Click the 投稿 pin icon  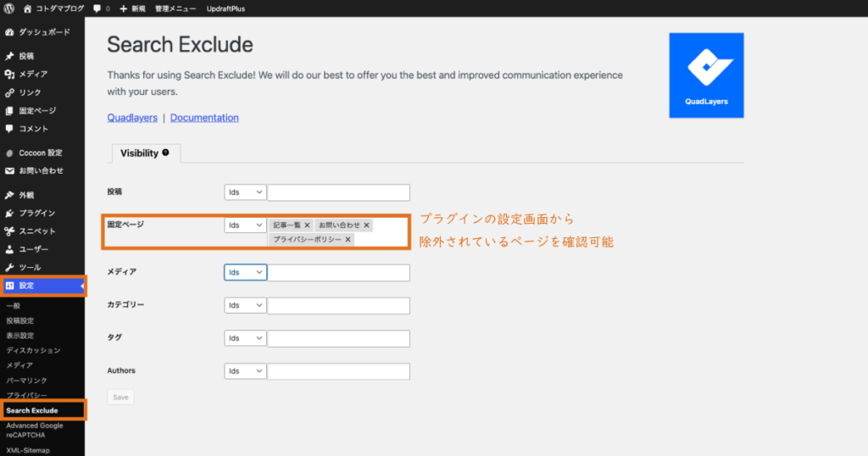point(9,56)
